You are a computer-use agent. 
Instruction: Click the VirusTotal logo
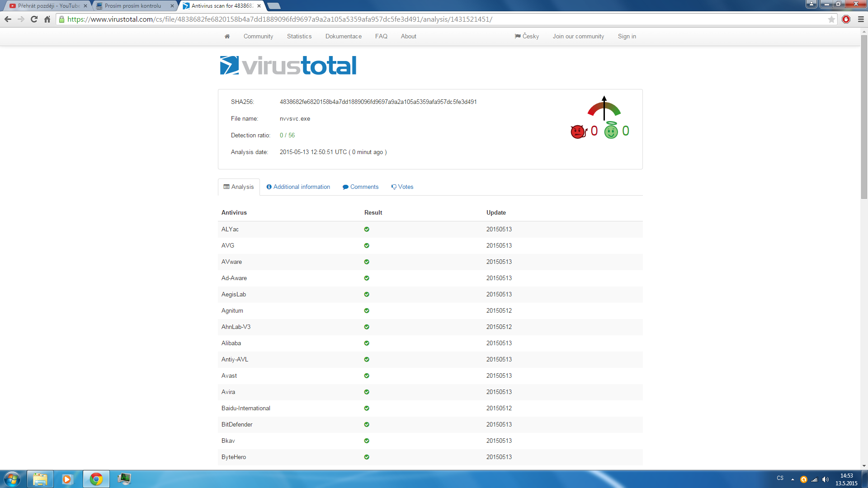click(x=288, y=66)
